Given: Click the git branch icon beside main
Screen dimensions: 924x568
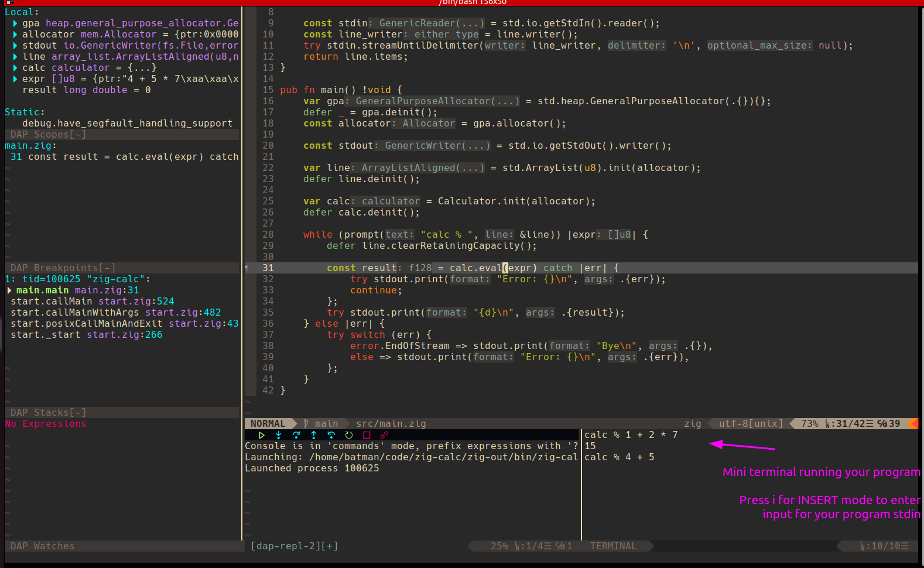Looking at the screenshot, I should (306, 423).
